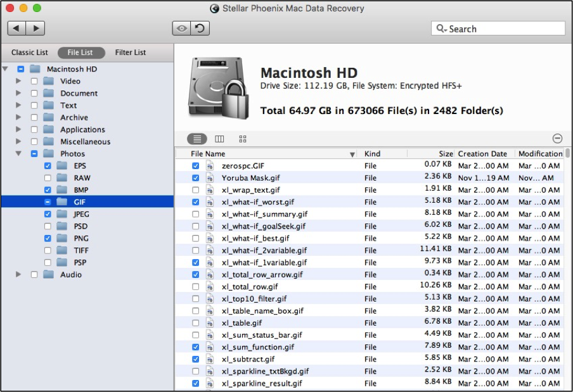Select the xl_top10_filter.gif file name
This screenshot has width=573, height=392.
pyautogui.click(x=254, y=298)
